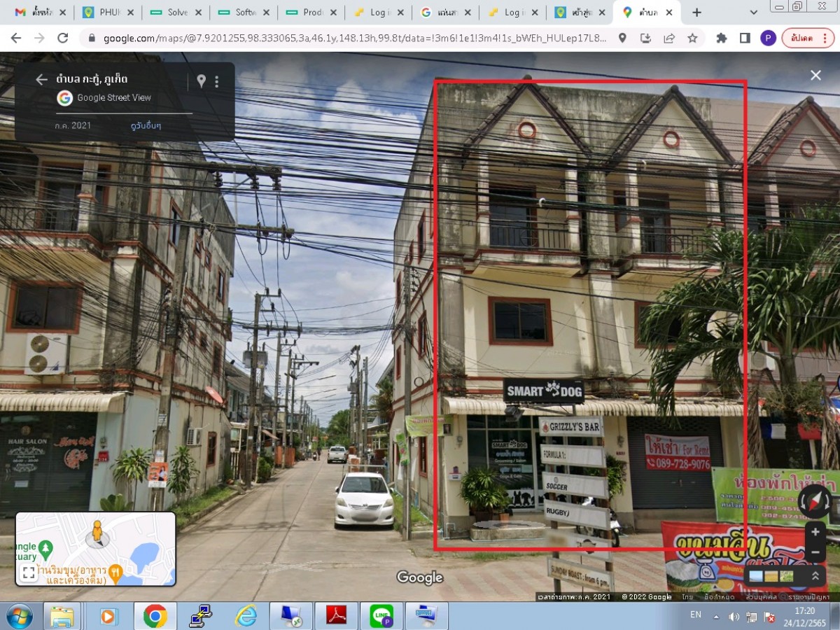
Task: Toggle the Chrome side panel
Action: point(745,38)
